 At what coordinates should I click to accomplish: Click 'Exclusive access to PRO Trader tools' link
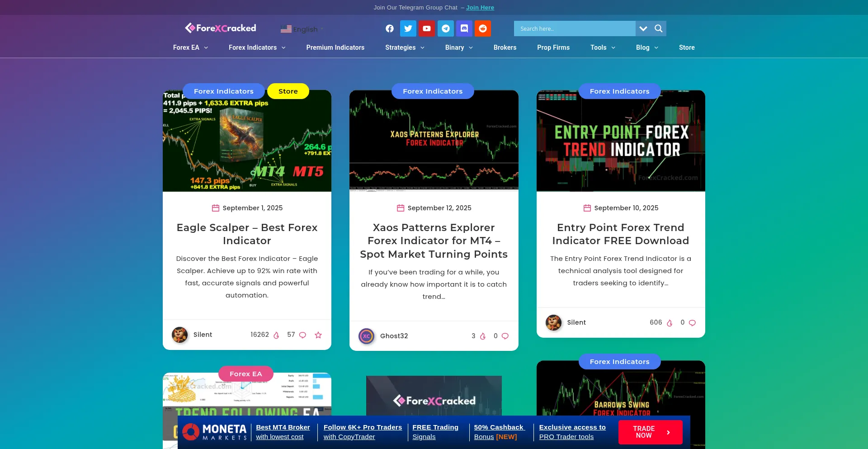(572, 432)
